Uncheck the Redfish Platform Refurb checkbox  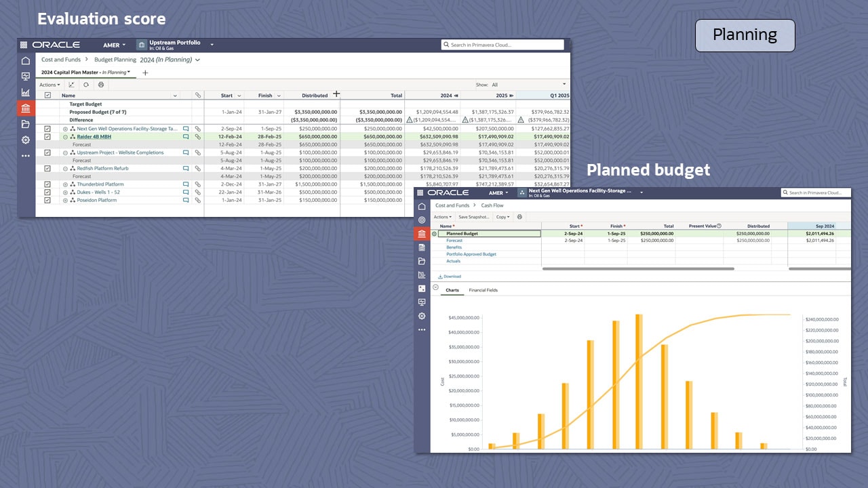click(47, 168)
